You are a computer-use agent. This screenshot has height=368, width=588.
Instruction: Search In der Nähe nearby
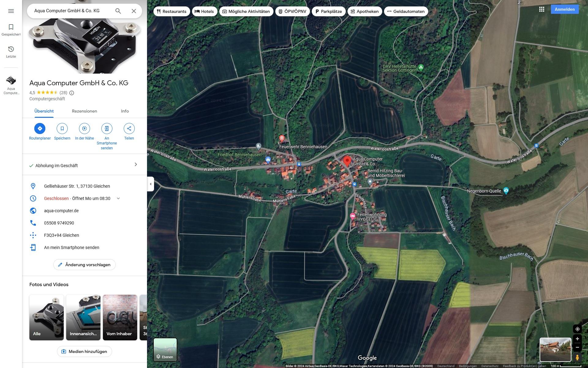pos(85,128)
